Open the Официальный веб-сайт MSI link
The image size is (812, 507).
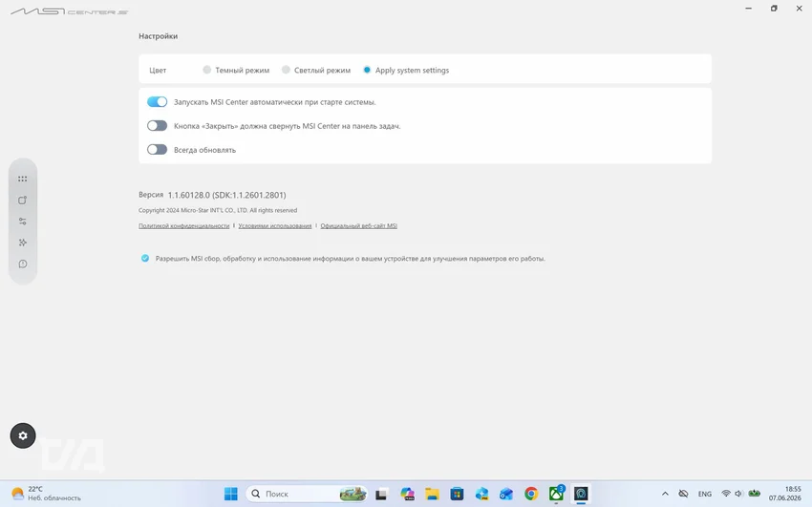point(359,225)
